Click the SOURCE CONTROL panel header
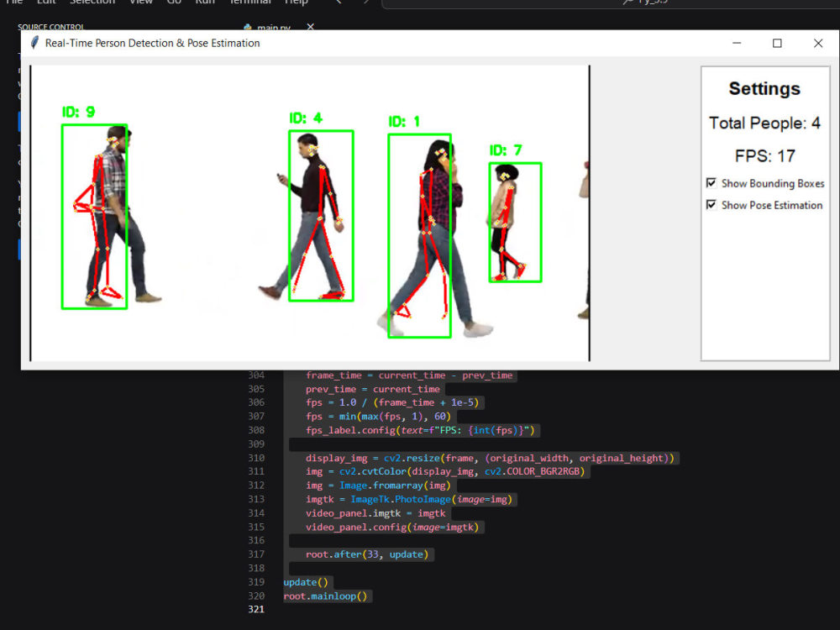840x630 pixels. 51,27
